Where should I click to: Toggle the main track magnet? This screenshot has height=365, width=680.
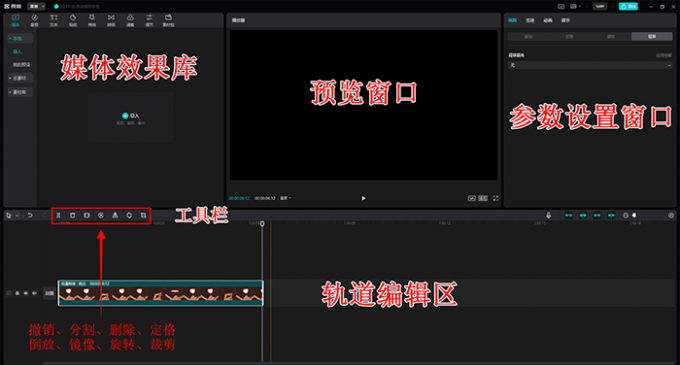tap(569, 215)
